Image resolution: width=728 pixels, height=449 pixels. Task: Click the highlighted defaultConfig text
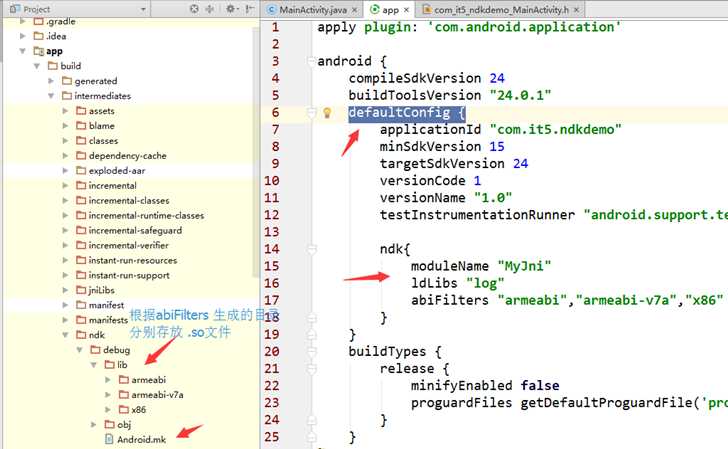click(407, 113)
